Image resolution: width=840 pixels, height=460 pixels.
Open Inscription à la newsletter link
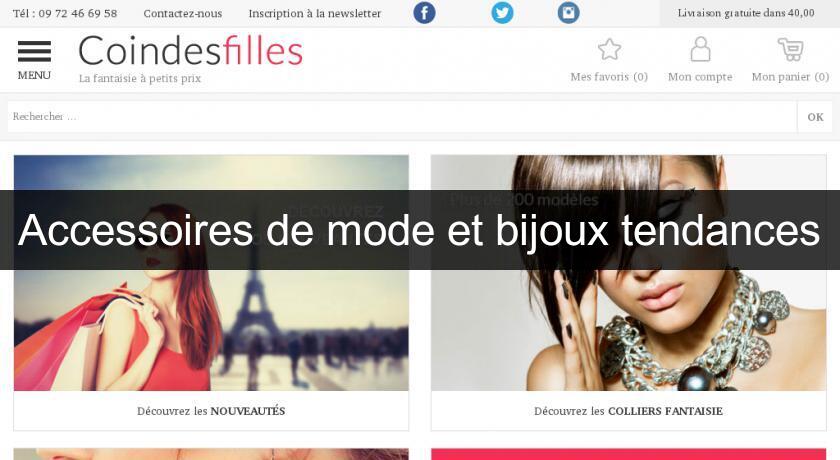315,13
